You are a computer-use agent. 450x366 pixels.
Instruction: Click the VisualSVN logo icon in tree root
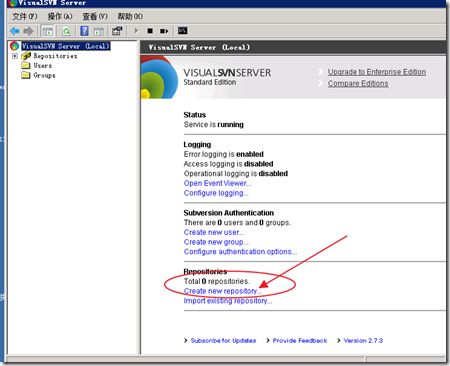click(x=15, y=46)
